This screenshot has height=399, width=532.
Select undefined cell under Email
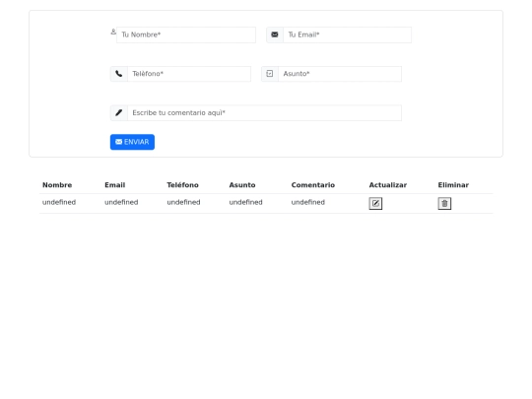(x=121, y=202)
